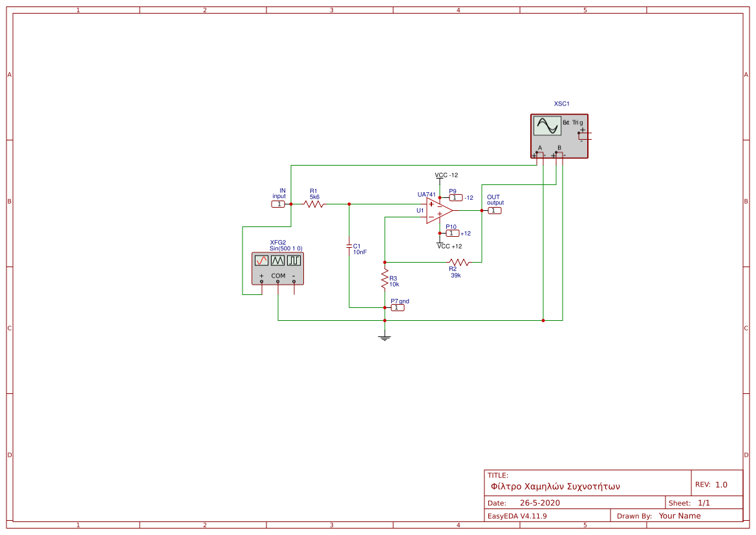756x535 pixels.
Task: Open the P7 gnd port connector
Action: (x=397, y=307)
